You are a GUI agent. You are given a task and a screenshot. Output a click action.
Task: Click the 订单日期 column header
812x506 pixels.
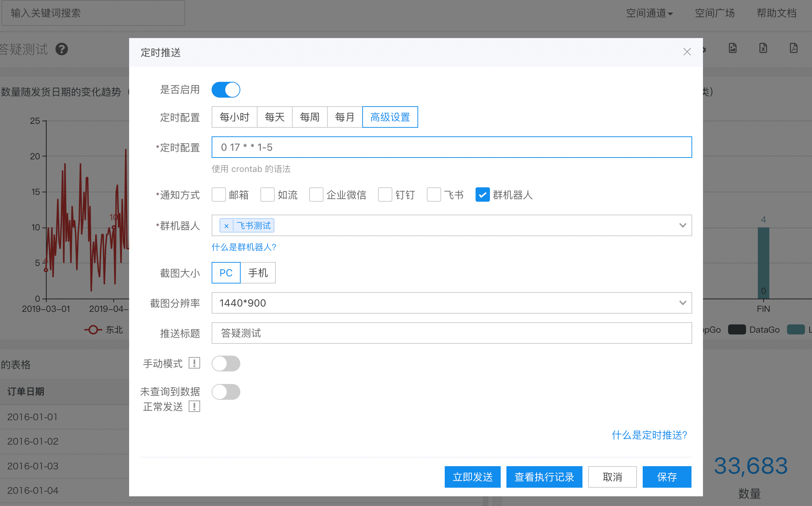point(26,392)
